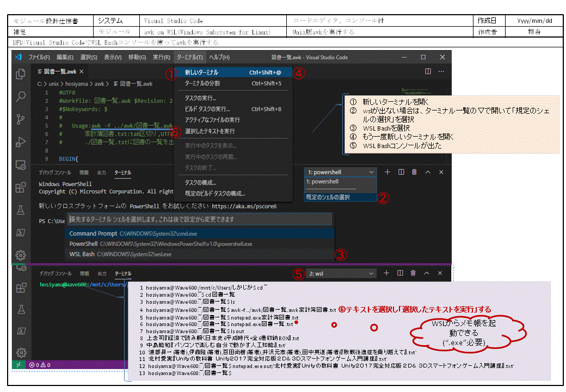
Task: Click the unix breadcrumb segment
Action: point(54,84)
